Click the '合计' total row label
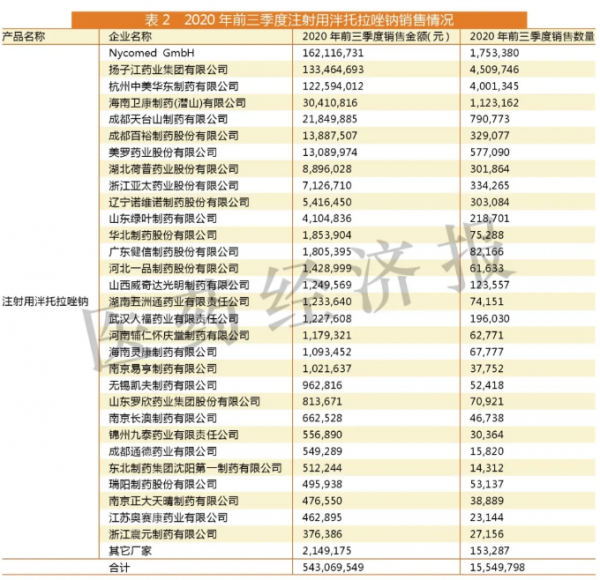This screenshot has height=580, width=600. pos(120,567)
